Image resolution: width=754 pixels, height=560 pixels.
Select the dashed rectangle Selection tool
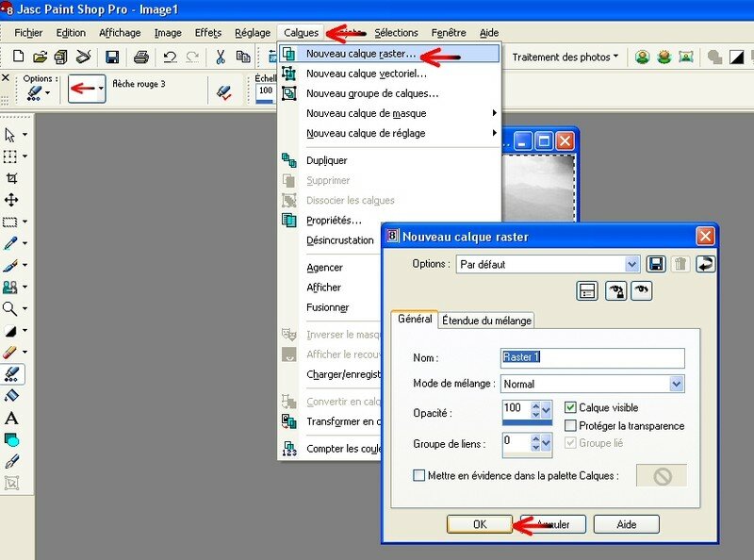10,222
